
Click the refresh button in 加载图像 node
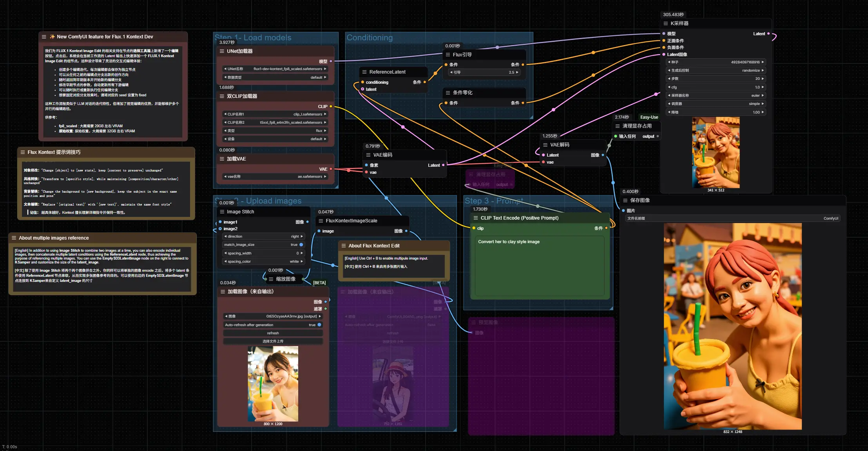[x=273, y=333]
